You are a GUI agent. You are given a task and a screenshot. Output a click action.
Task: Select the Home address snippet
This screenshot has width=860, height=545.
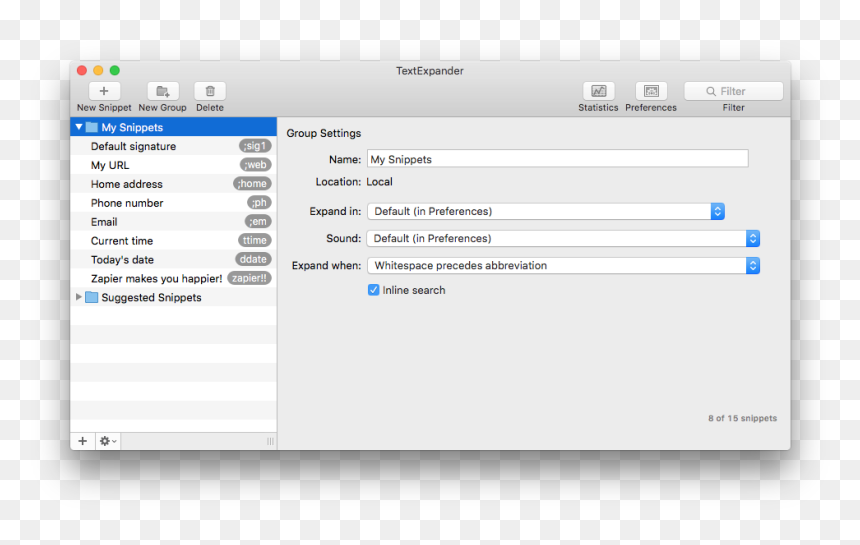pos(173,184)
